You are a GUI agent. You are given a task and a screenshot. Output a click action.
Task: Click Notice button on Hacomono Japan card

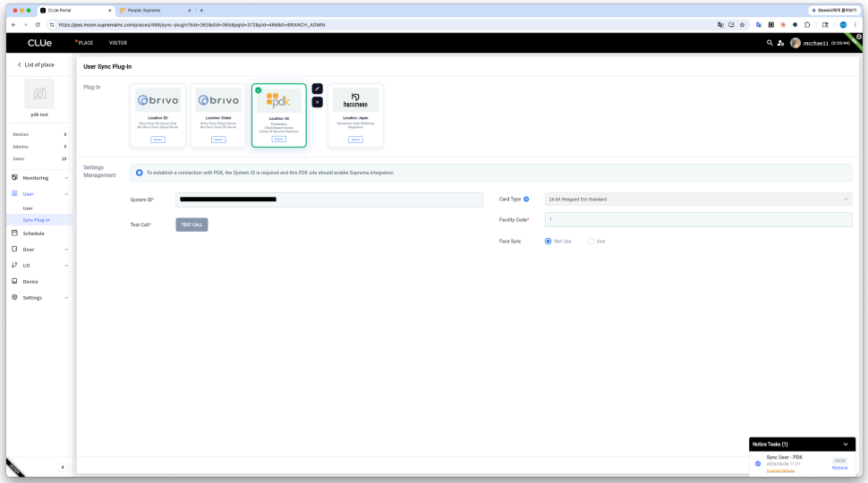coord(355,140)
